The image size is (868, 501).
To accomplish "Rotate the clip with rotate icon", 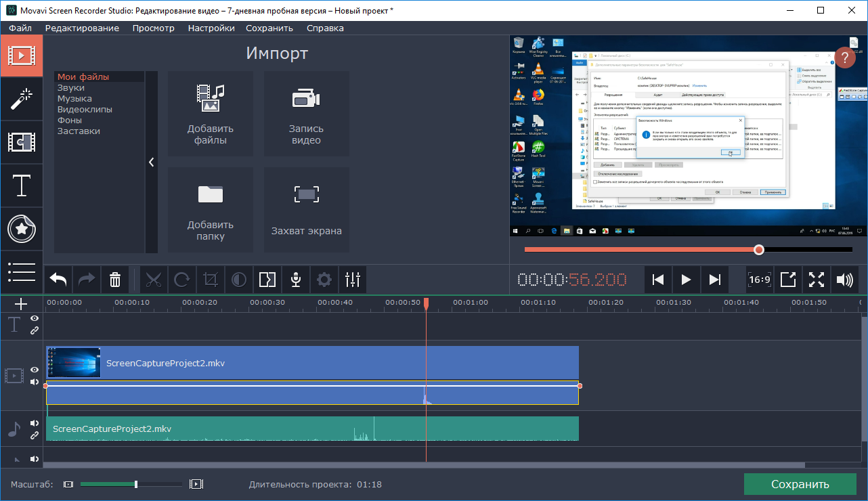I will pyautogui.click(x=182, y=279).
